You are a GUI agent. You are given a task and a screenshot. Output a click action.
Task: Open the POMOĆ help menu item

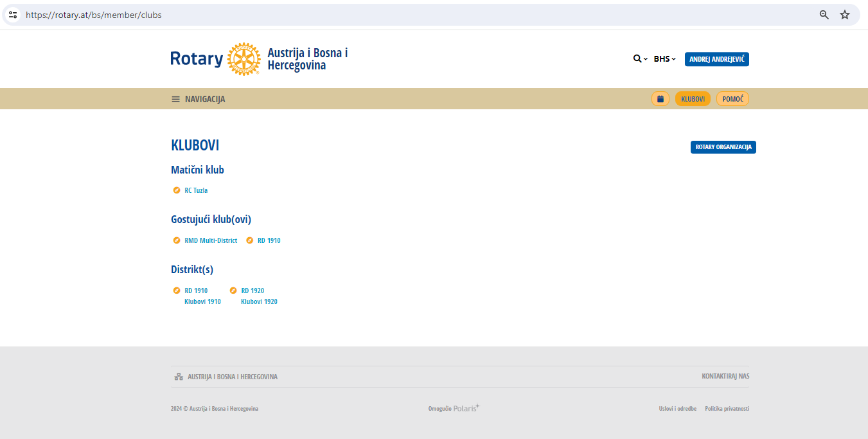732,99
